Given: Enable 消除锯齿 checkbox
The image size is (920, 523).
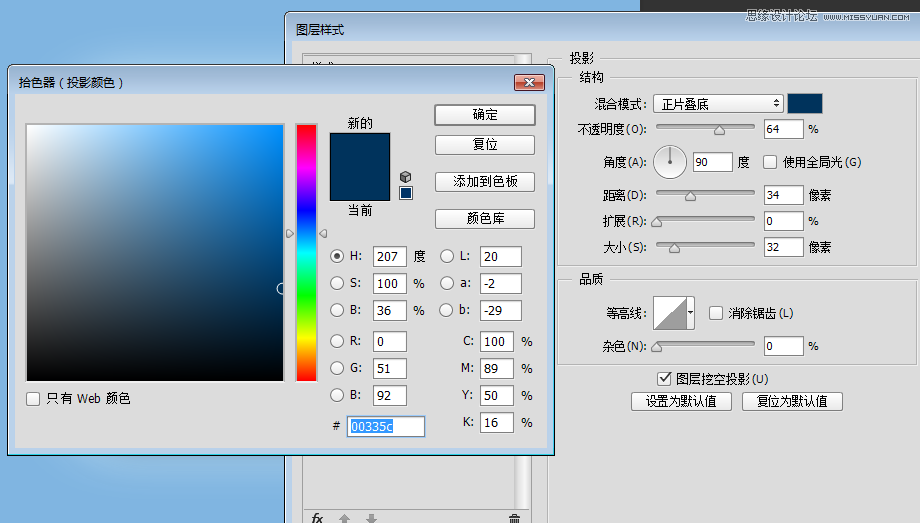Looking at the screenshot, I should pos(715,313).
